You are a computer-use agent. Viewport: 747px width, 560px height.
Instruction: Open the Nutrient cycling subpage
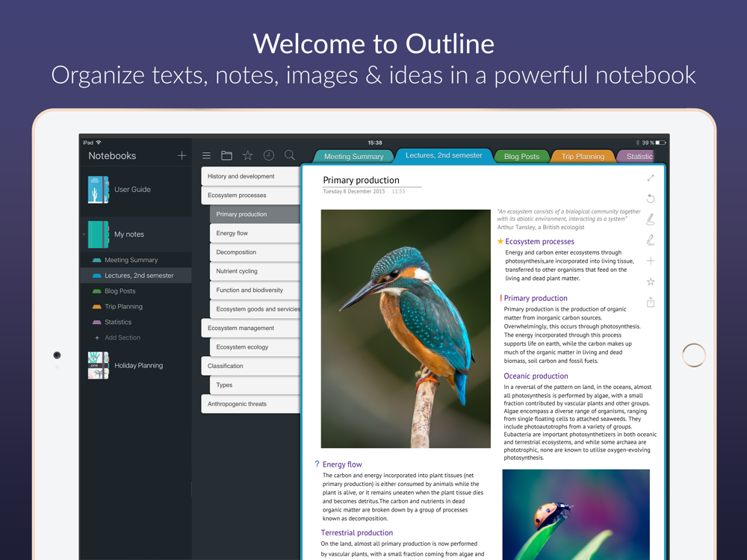(255, 271)
